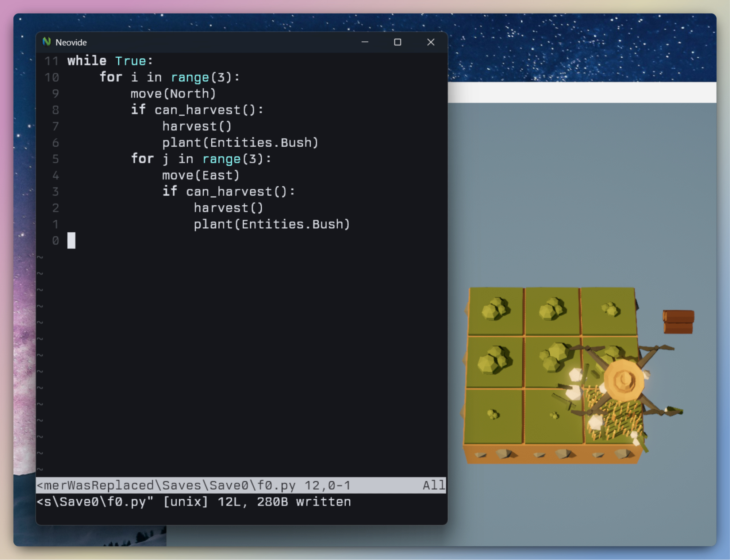730x560 pixels.
Task: Minimize the Neovide window
Action: pyautogui.click(x=365, y=42)
